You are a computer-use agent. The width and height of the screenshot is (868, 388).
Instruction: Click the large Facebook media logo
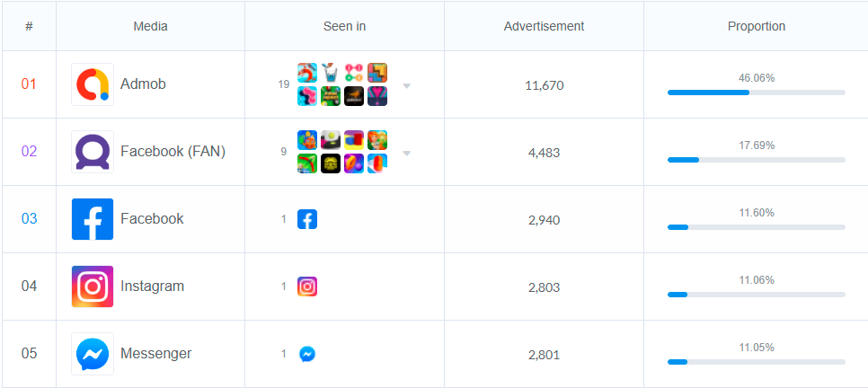pyautogui.click(x=92, y=219)
